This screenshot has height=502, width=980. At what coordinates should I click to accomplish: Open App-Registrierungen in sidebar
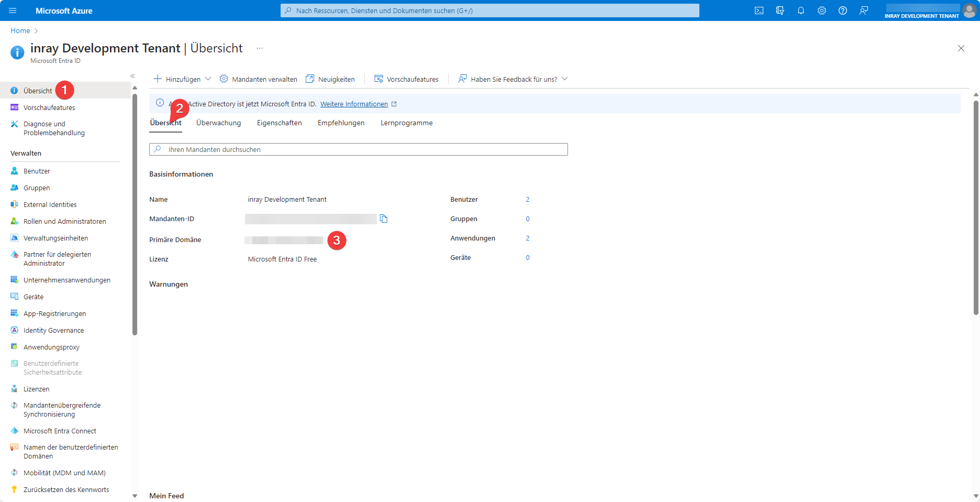click(54, 314)
